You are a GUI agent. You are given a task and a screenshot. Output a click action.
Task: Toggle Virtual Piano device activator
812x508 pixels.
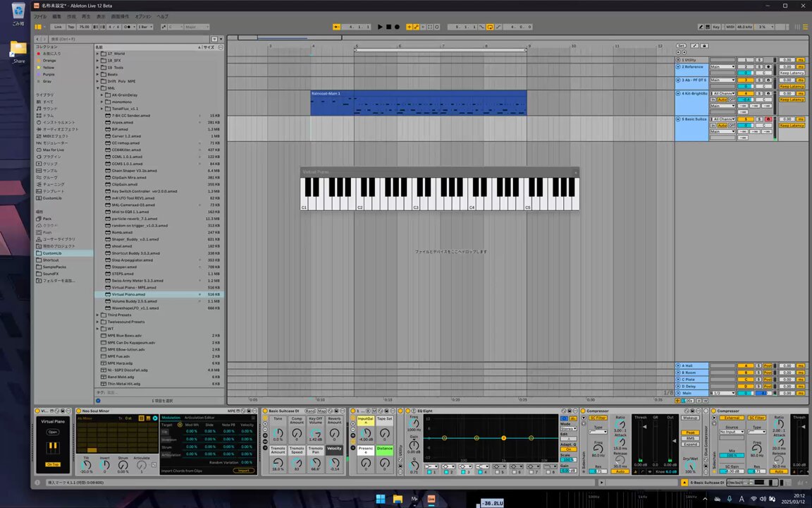pos(38,411)
